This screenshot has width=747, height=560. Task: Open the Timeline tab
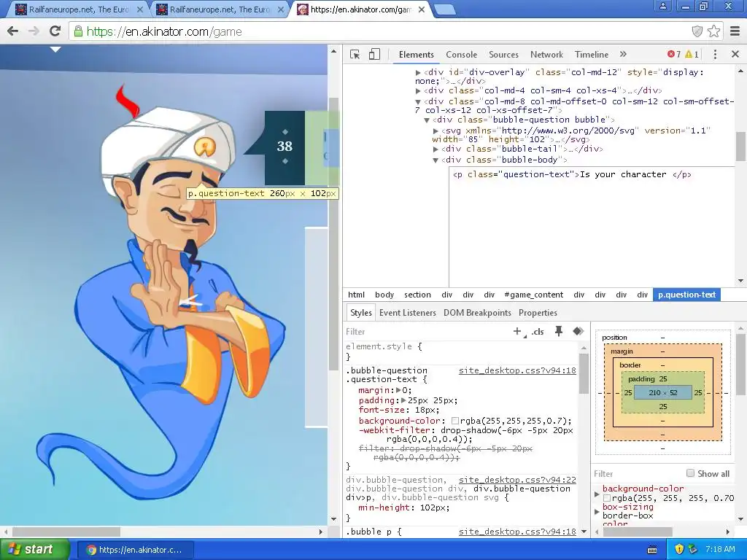point(591,54)
